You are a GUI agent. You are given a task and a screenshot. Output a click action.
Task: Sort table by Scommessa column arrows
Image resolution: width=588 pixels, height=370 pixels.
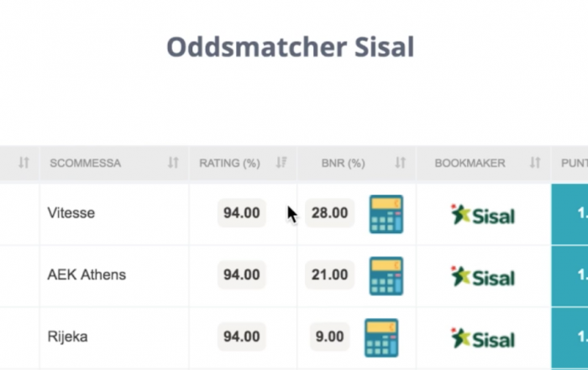point(173,163)
